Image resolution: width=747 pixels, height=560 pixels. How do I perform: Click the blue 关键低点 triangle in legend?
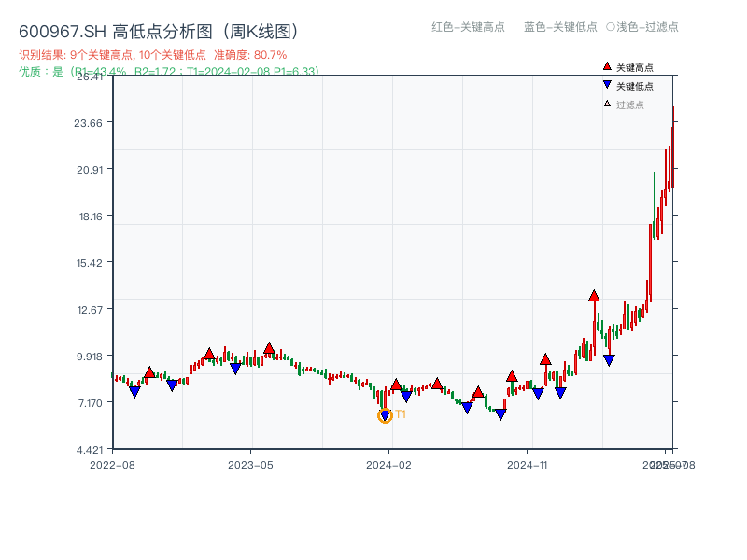coord(607,85)
